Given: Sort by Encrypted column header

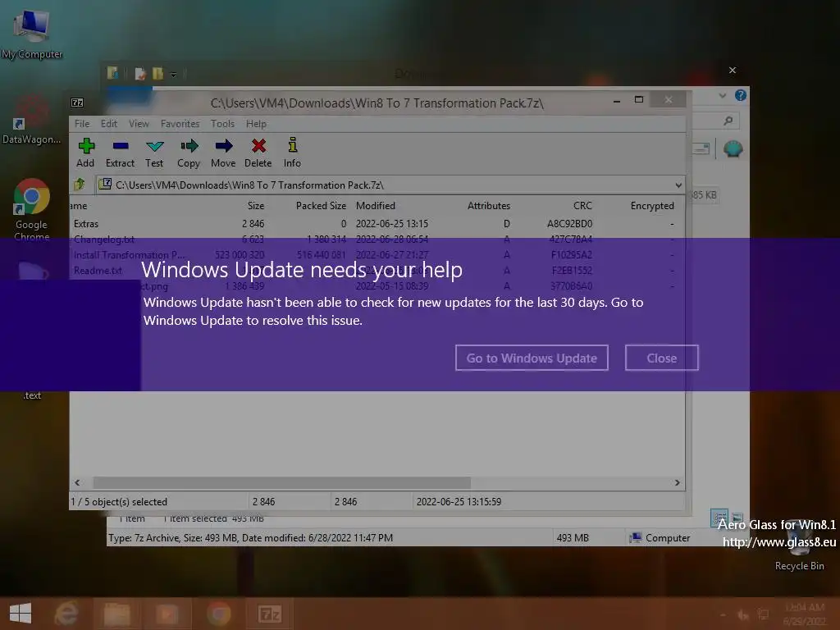Looking at the screenshot, I should [652, 206].
